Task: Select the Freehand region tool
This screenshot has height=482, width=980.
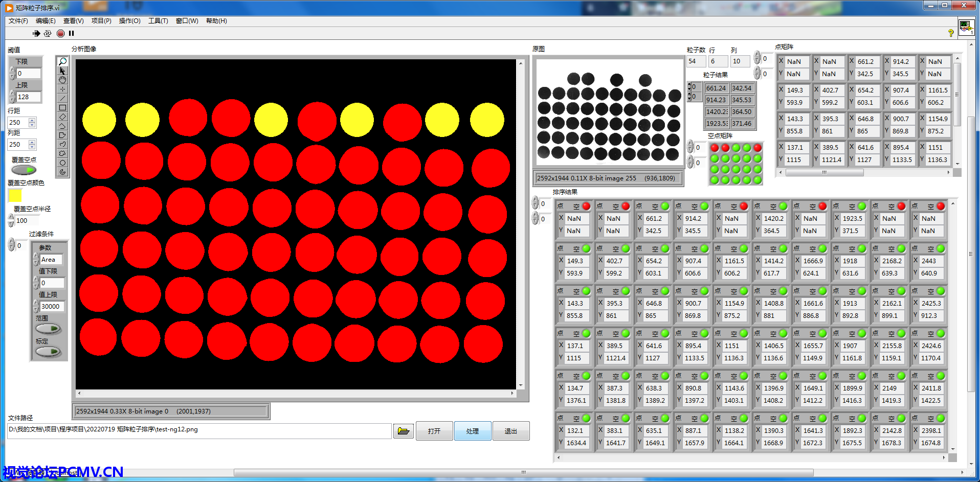Action: coord(62,145)
